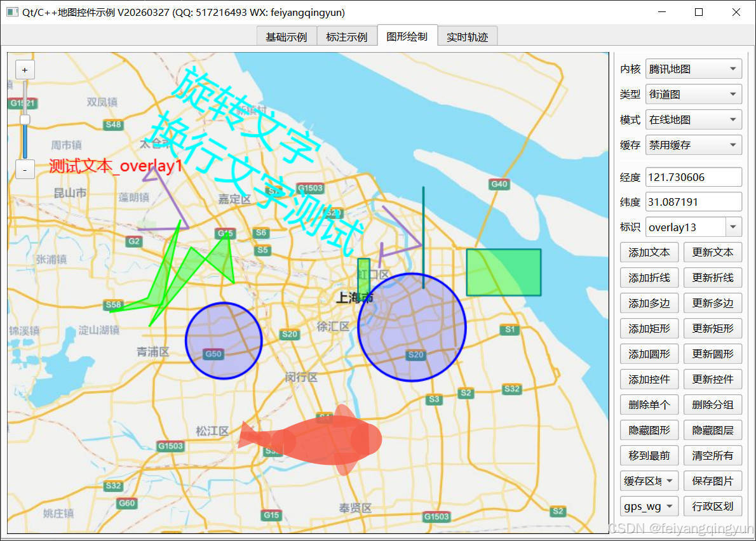Open the 缓存区域 dropdown button

(x=649, y=481)
